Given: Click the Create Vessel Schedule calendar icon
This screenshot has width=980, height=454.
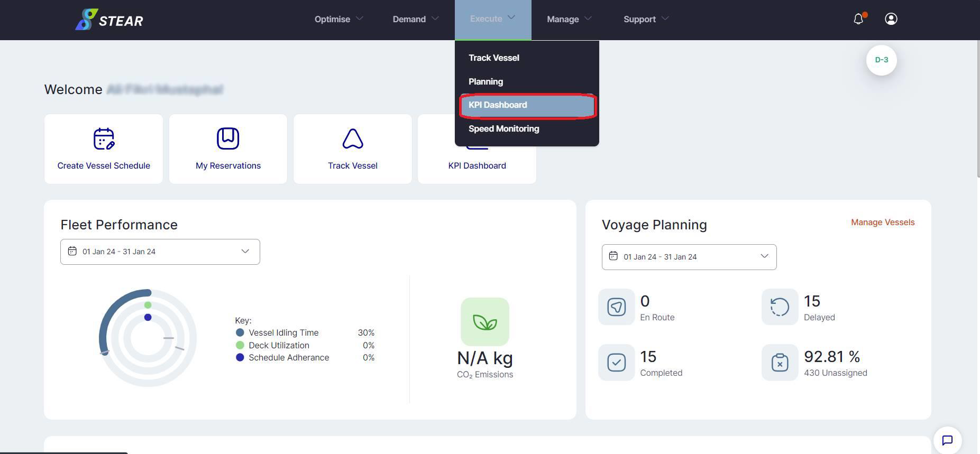Looking at the screenshot, I should 104,138.
